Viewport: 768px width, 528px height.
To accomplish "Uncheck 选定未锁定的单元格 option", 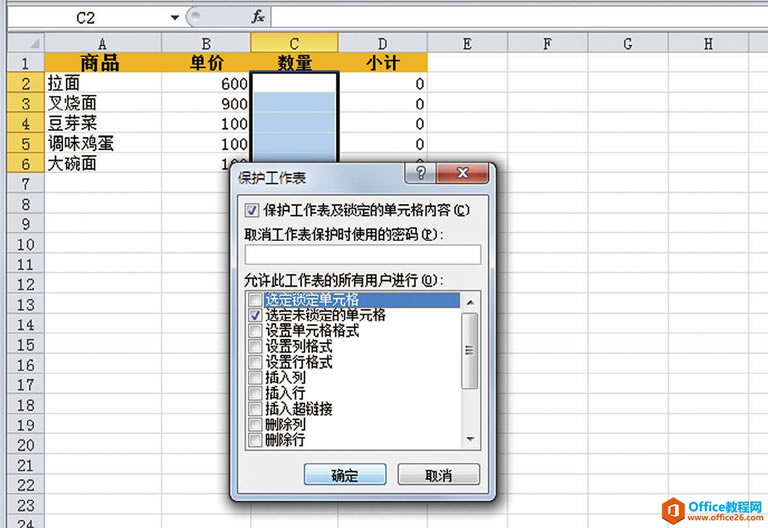I will coord(255,315).
